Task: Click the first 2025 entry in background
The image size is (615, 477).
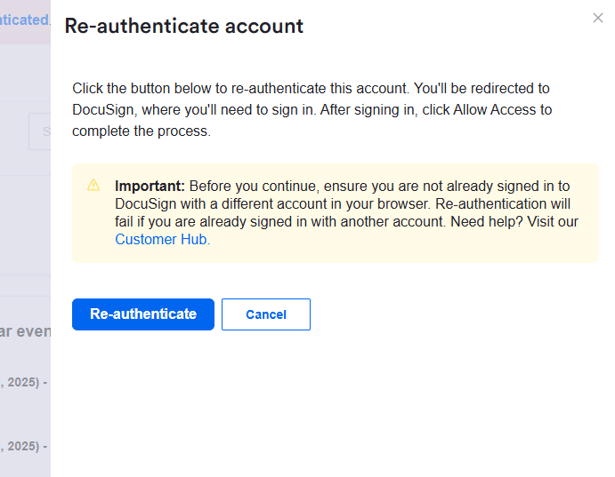Action: (x=24, y=382)
